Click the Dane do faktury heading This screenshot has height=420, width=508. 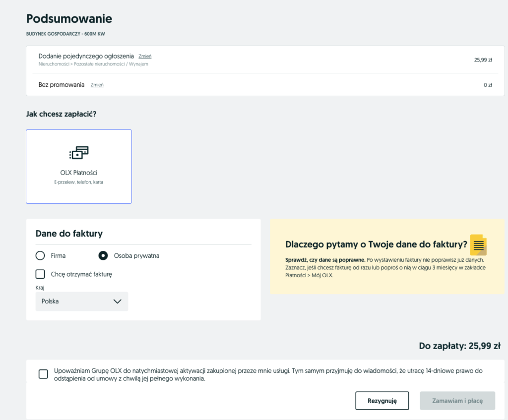pos(69,234)
